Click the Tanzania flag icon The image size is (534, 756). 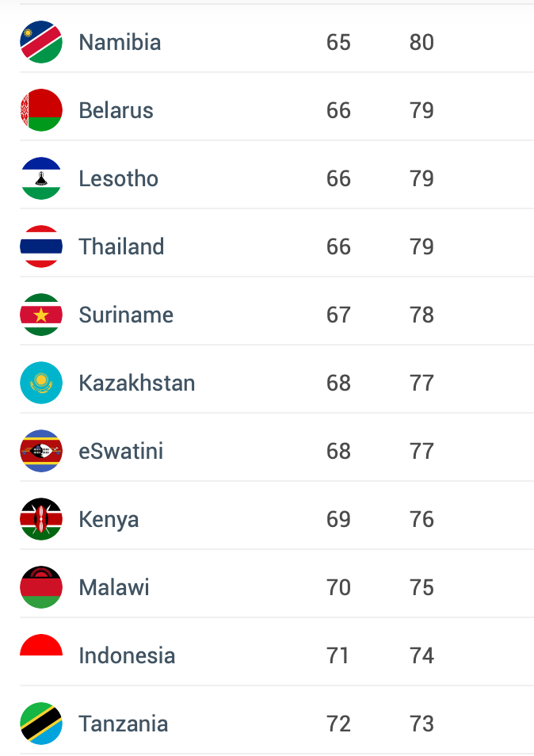pos(41,724)
